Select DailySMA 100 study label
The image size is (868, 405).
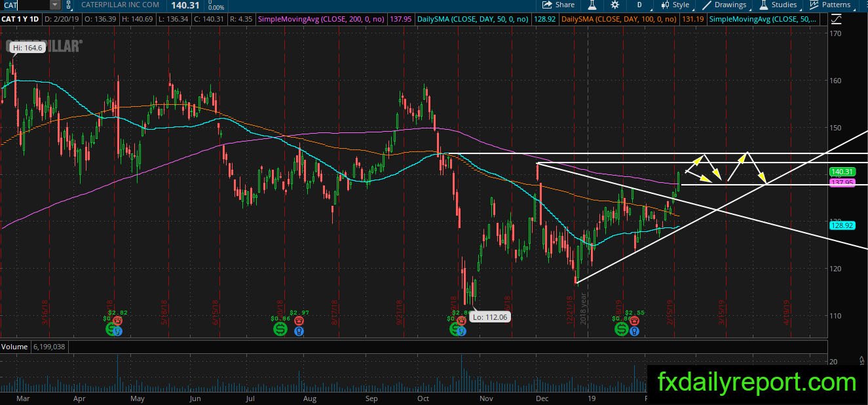620,20
